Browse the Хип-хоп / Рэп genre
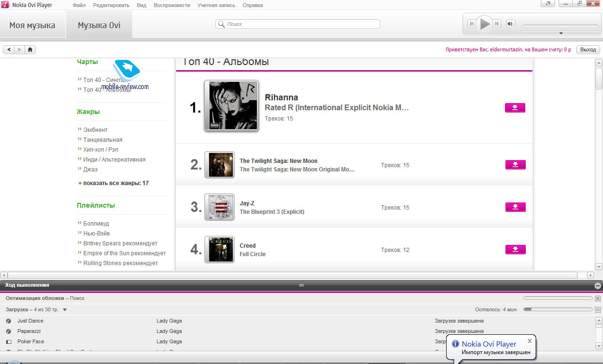 pyautogui.click(x=100, y=150)
